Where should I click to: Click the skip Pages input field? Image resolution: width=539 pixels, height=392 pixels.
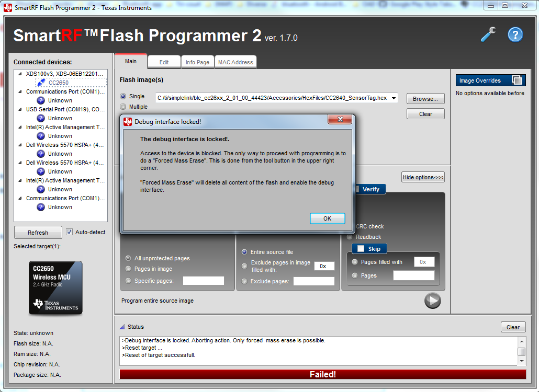point(414,275)
